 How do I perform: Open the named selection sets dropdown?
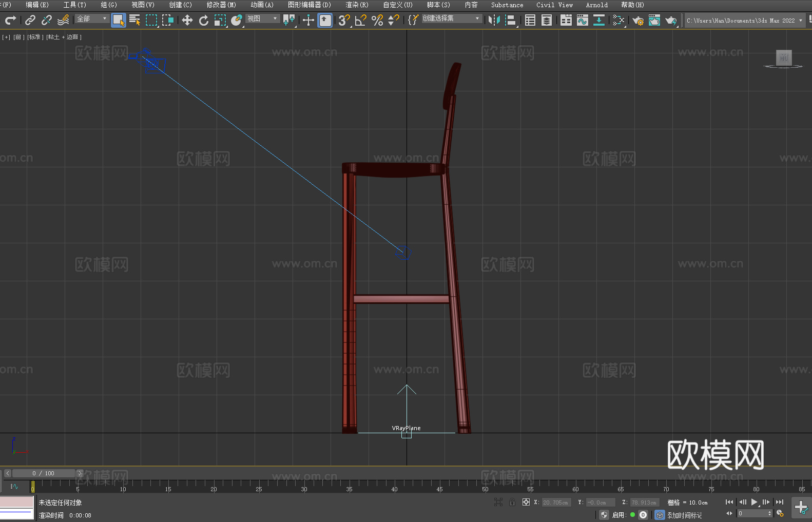pos(452,18)
